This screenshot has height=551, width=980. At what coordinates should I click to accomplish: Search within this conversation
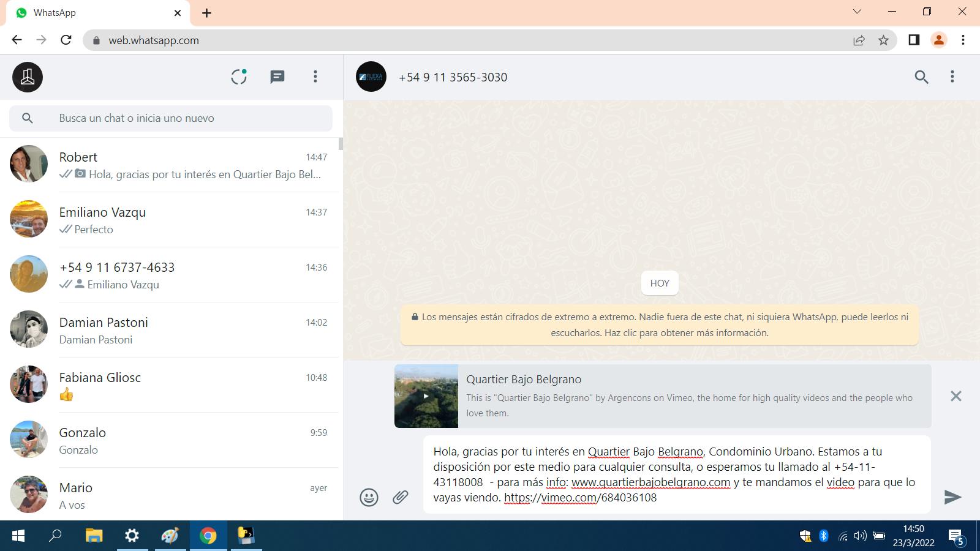921,77
